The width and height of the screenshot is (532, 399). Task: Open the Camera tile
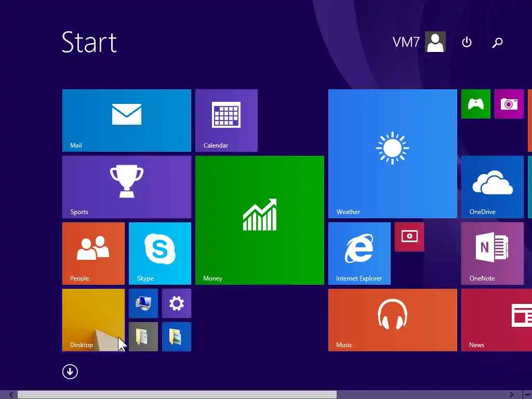tap(509, 104)
